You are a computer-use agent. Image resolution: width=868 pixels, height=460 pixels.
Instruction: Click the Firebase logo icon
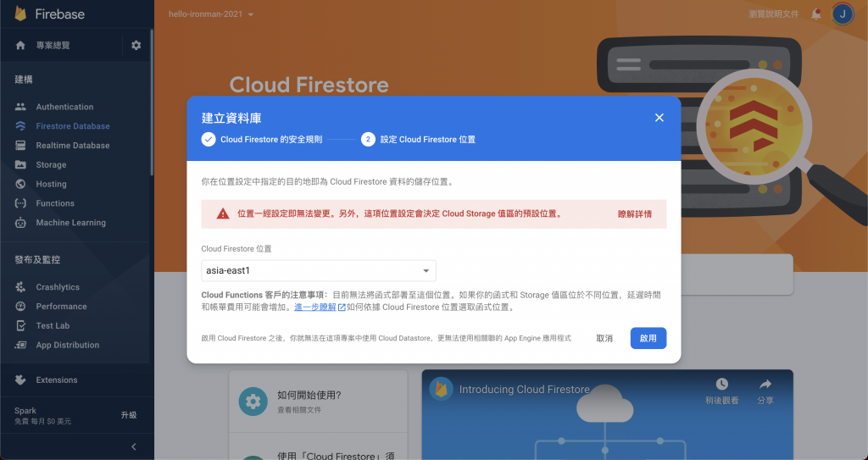(x=20, y=14)
